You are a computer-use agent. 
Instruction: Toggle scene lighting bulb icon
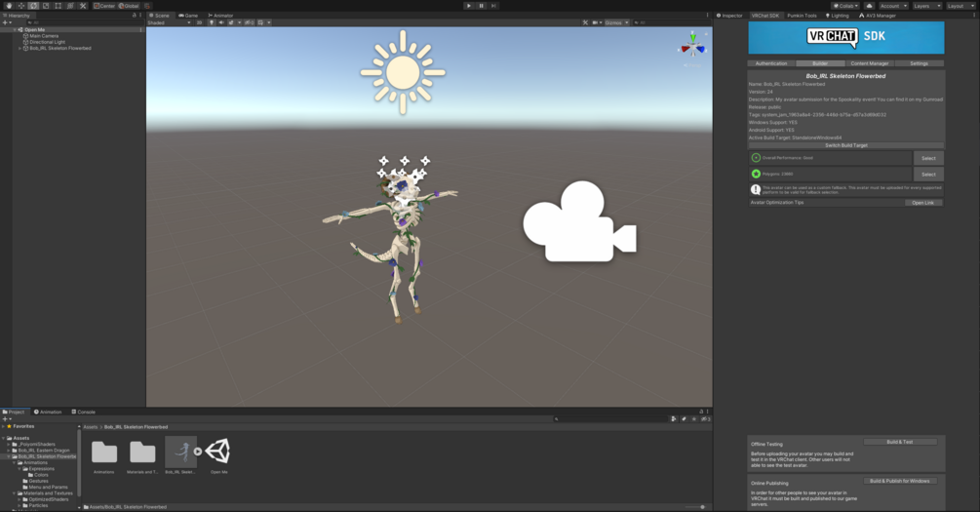pyautogui.click(x=212, y=22)
